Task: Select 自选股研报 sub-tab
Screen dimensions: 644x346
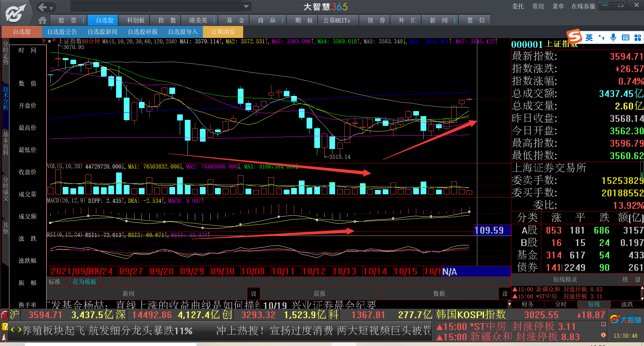Action: click(x=143, y=32)
